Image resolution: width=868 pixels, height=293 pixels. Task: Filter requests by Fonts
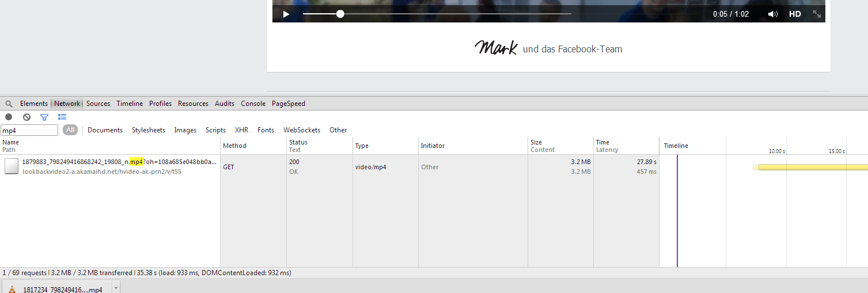[x=266, y=130]
